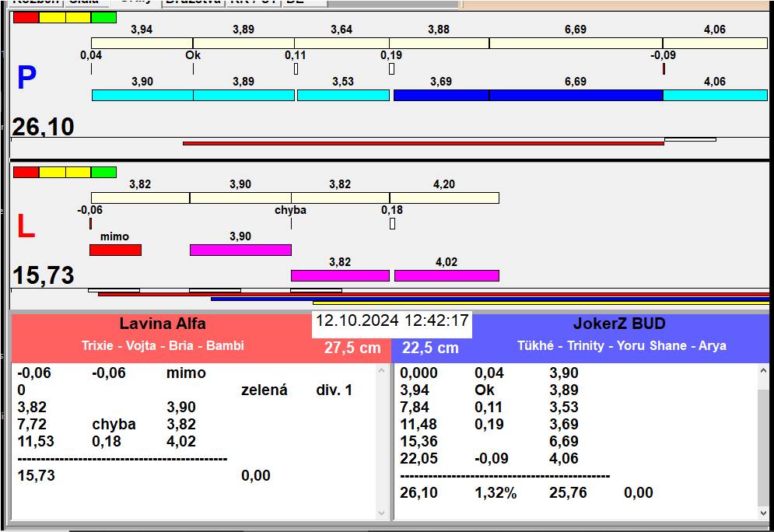Image resolution: width=774 pixels, height=532 pixels.
Task: Click the red -0,09 changeover marker in P lane
Action: pos(664,68)
